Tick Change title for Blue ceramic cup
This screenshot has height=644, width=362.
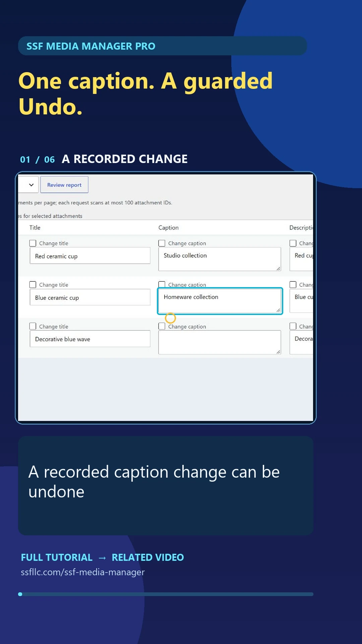tap(33, 285)
